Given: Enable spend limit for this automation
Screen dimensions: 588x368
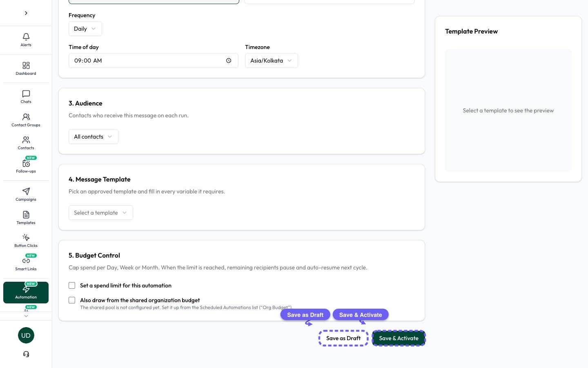Looking at the screenshot, I should coord(72,285).
